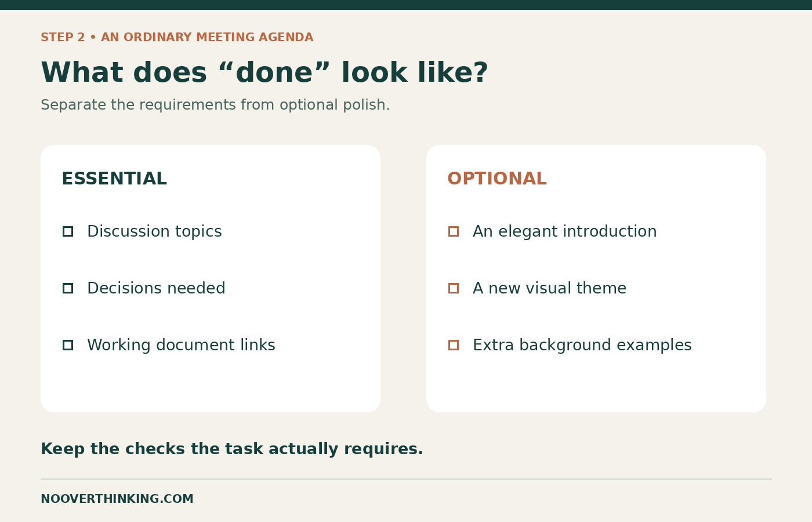Click the Keep the checks tagline
The height and width of the screenshot is (522, 812).
pos(232,449)
